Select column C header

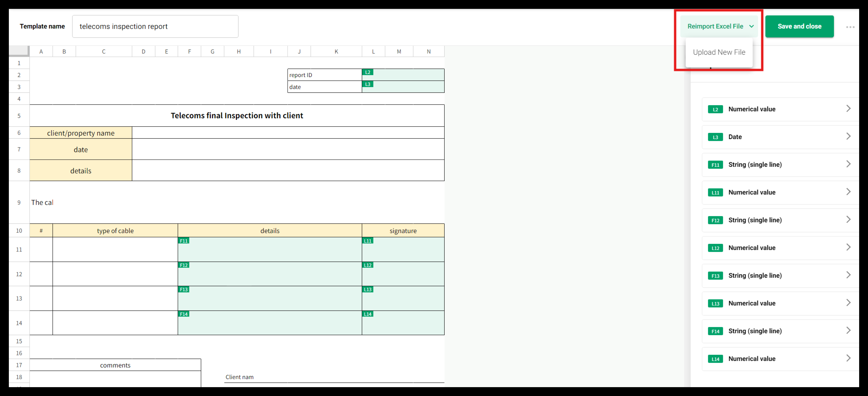pos(103,51)
